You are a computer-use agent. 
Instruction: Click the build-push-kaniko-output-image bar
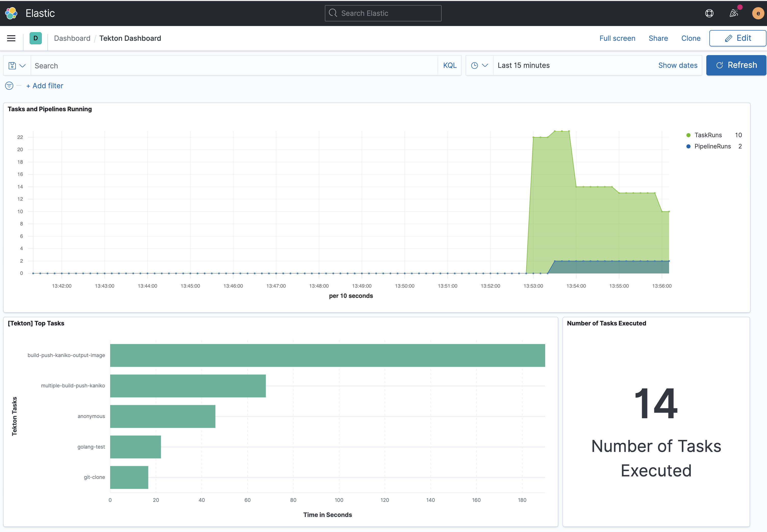[327, 355]
